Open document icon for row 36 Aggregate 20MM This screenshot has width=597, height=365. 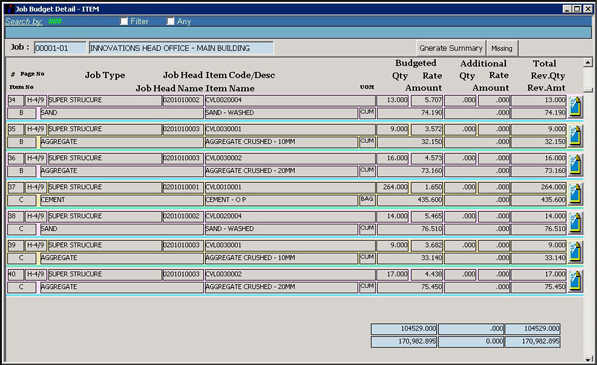575,165
